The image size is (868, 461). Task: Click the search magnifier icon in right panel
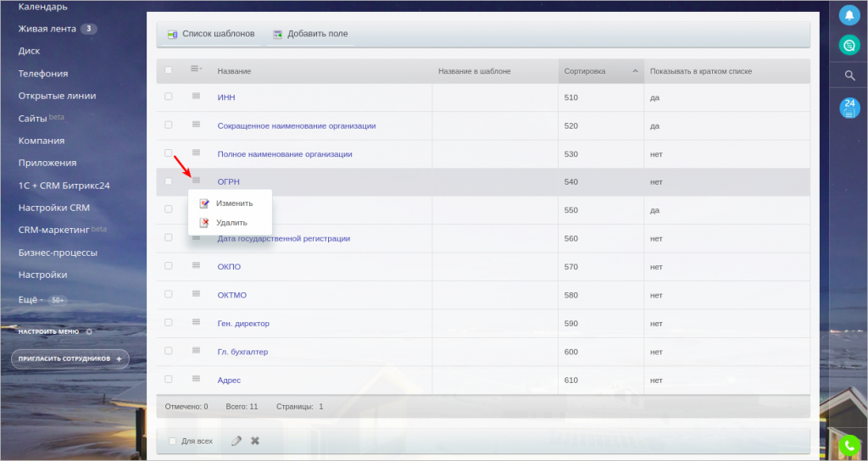(849, 75)
